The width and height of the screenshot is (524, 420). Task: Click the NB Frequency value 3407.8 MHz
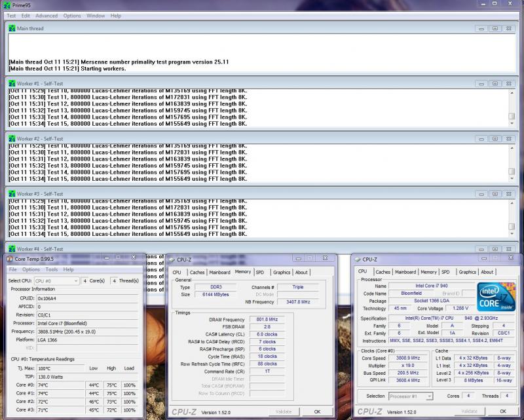(x=298, y=302)
